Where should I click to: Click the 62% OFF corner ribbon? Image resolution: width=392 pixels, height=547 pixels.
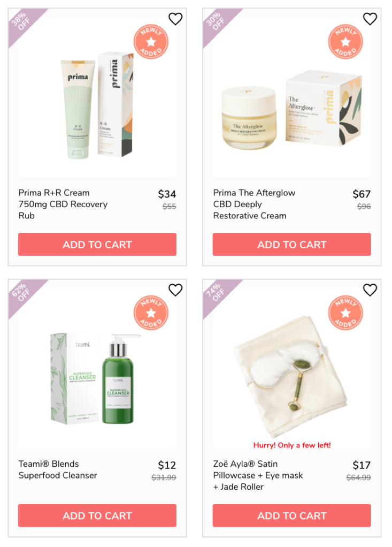click(x=22, y=293)
